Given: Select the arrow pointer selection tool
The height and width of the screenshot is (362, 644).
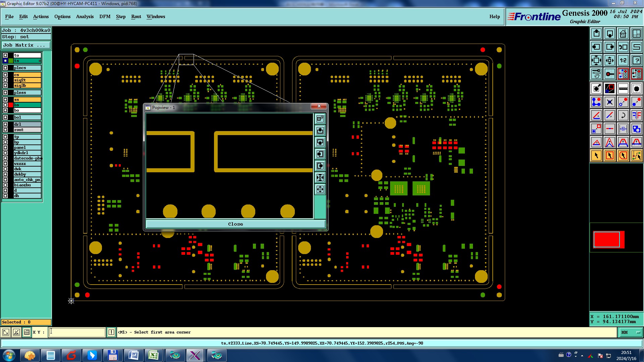Looking at the screenshot, I should [596, 156].
